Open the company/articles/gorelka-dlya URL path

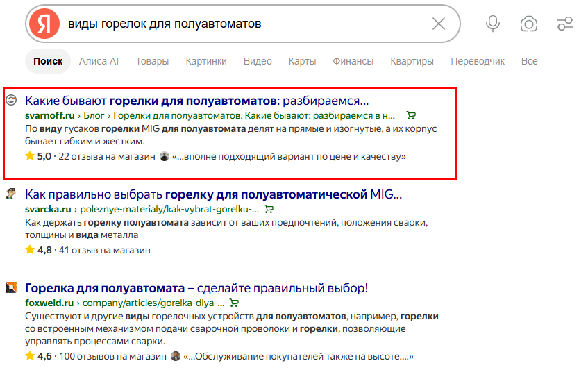click(153, 303)
